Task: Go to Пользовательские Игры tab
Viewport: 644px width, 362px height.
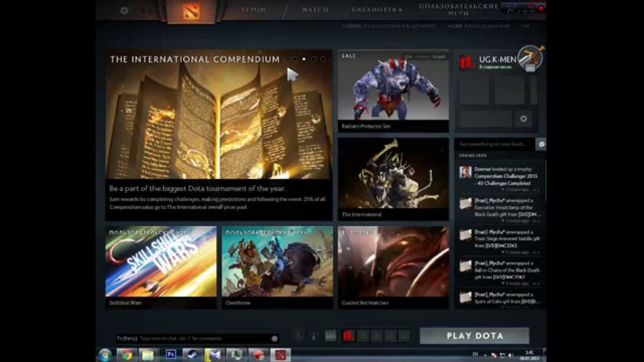Action: click(x=459, y=10)
